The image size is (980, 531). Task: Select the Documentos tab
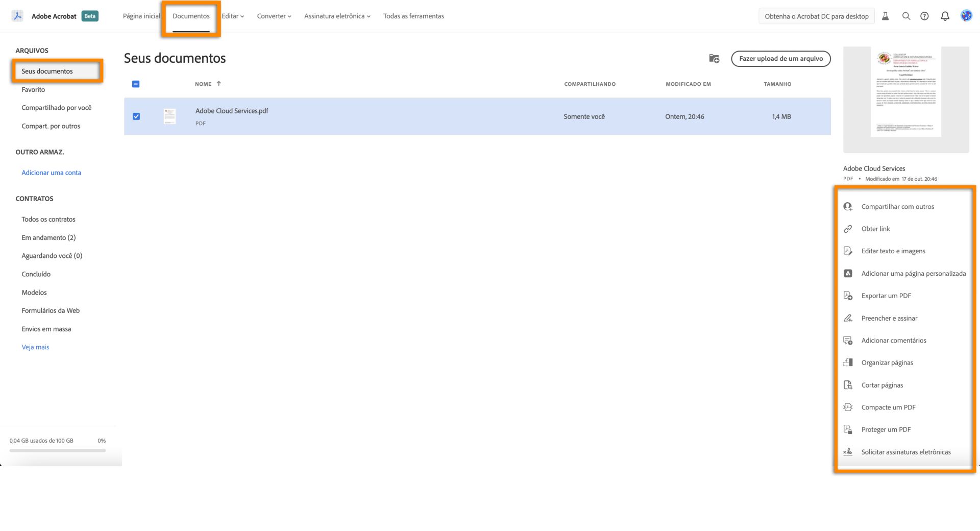pos(191,16)
